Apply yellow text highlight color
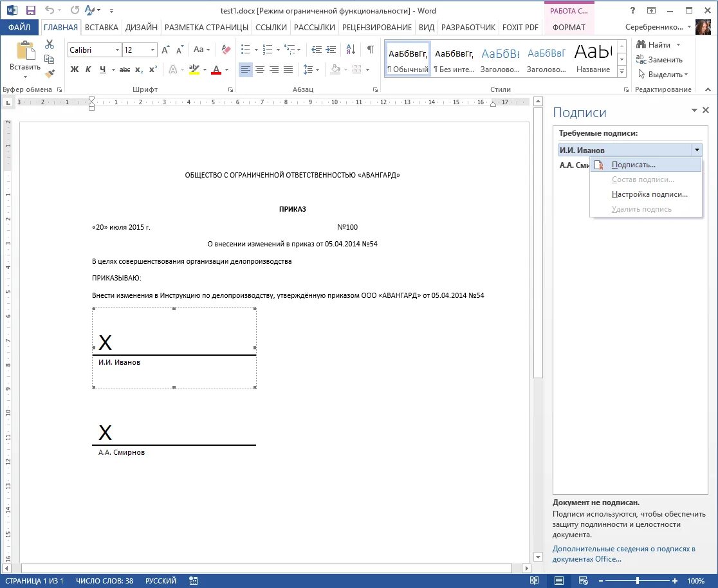Screen dimensions: 718x588 (194, 69)
